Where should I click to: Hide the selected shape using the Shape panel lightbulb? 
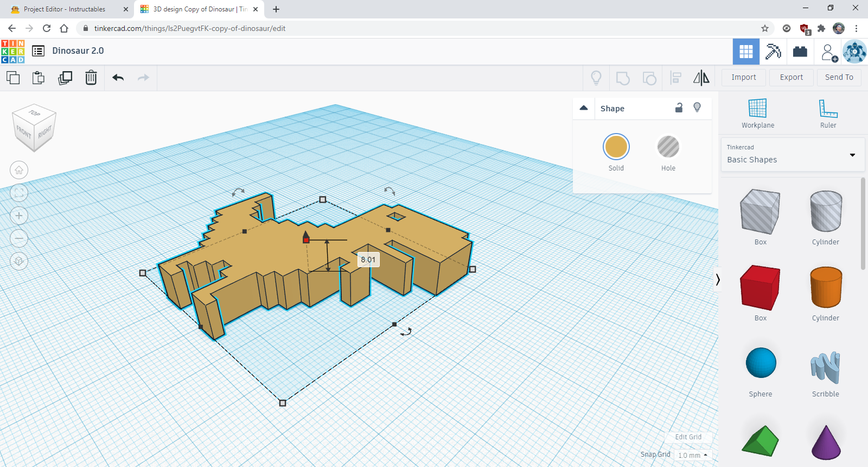(x=697, y=108)
